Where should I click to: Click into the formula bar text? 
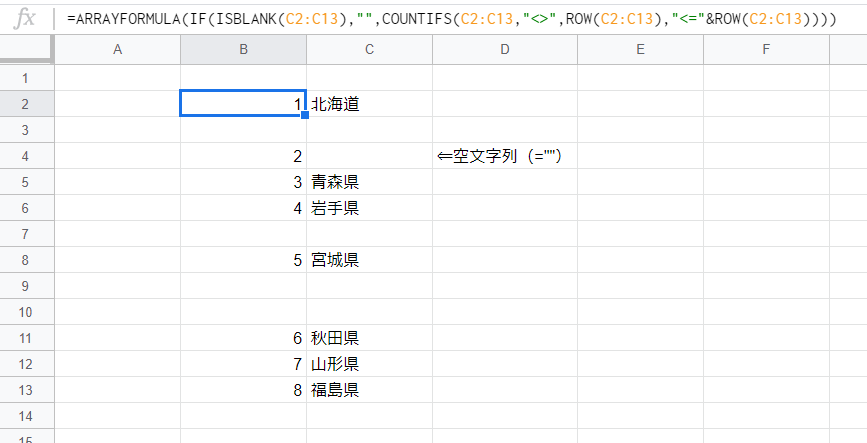[x=452, y=19]
